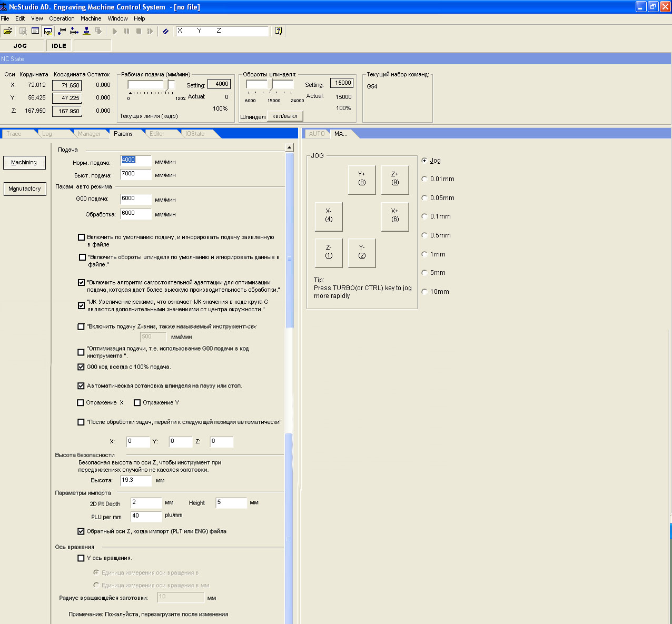Open the Machine menu
The image size is (672, 624).
coord(91,18)
